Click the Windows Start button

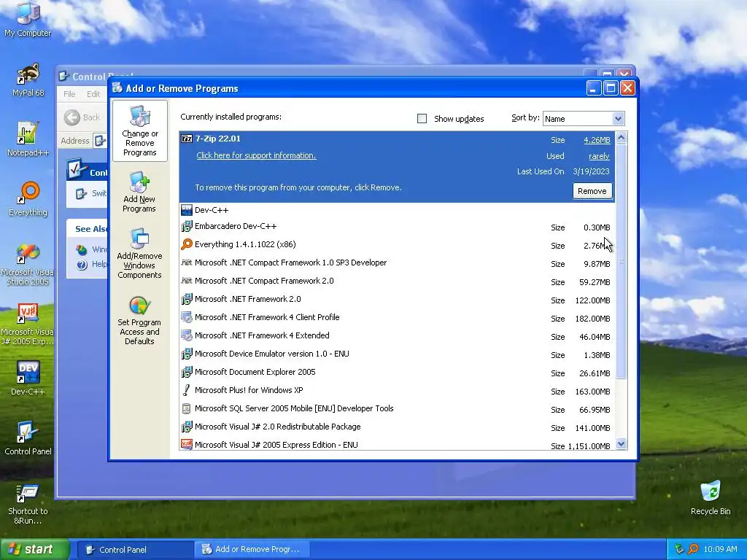(34, 550)
